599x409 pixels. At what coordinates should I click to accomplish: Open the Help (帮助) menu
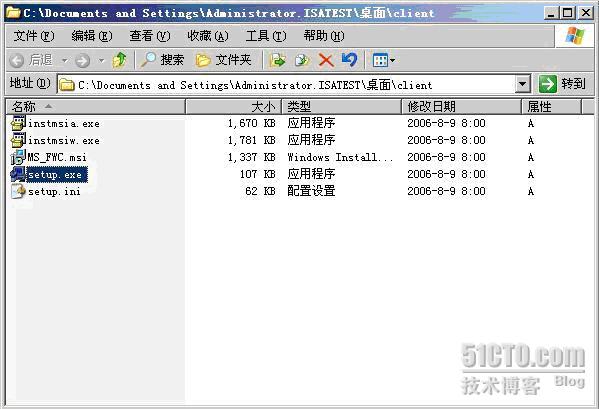click(x=324, y=36)
